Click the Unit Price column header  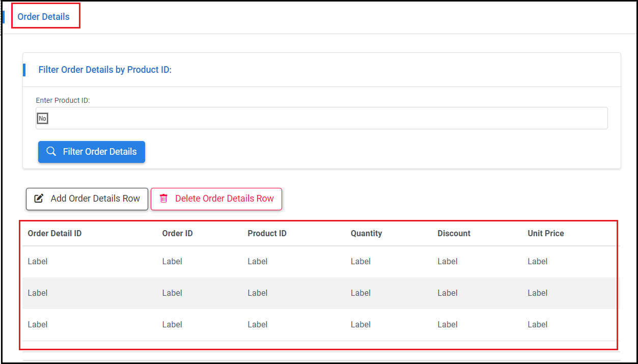point(545,234)
